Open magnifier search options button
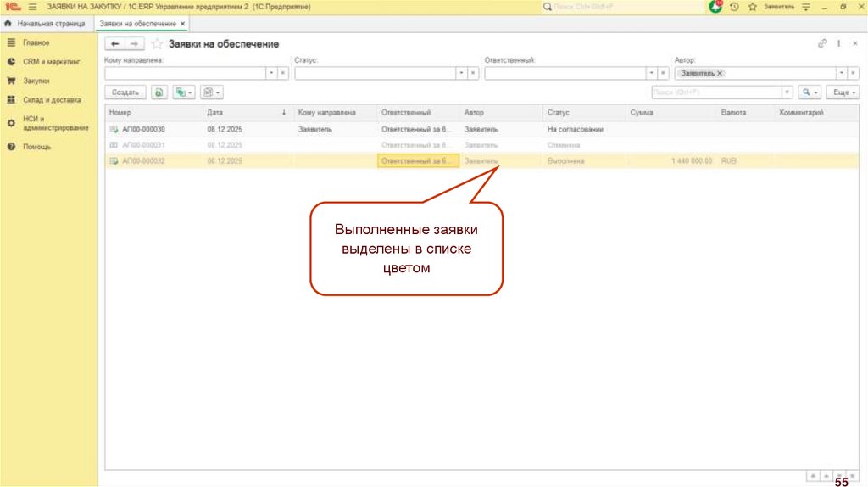The image size is (868, 487). pos(810,92)
